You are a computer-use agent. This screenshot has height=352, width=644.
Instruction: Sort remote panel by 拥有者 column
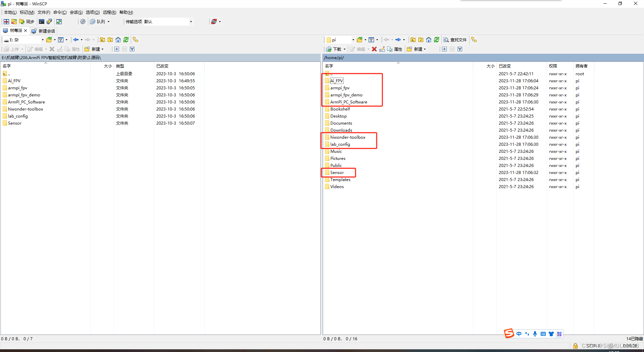(584, 66)
